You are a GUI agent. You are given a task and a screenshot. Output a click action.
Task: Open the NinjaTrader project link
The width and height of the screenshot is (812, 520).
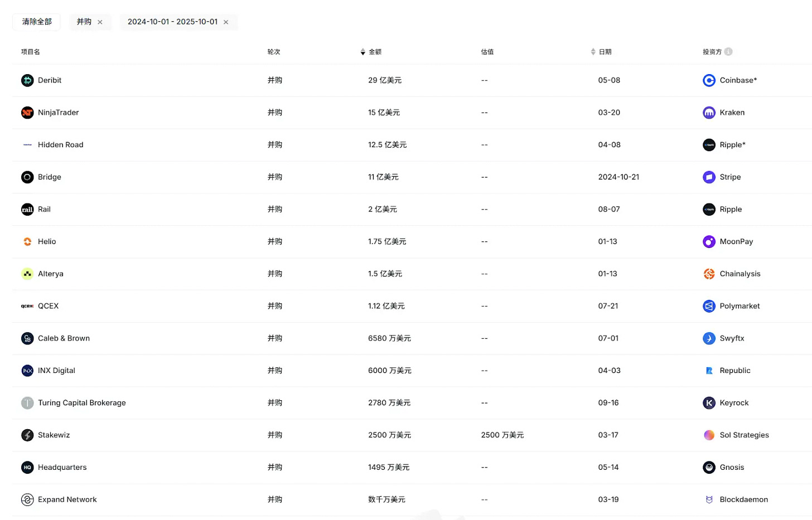point(59,113)
